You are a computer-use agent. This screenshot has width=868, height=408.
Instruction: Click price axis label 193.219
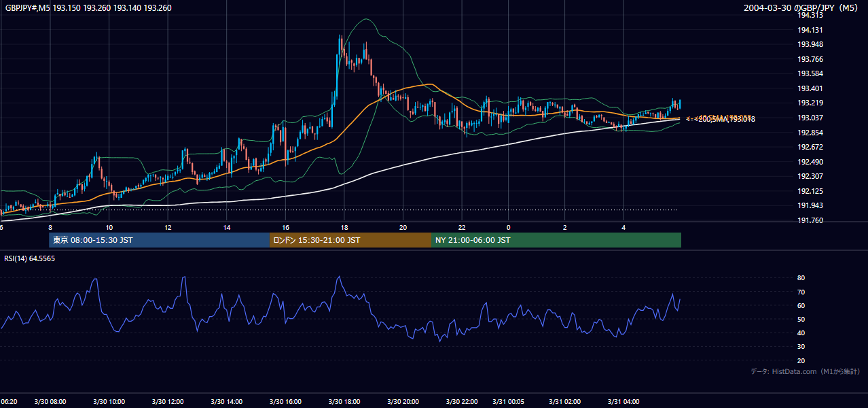(810, 103)
